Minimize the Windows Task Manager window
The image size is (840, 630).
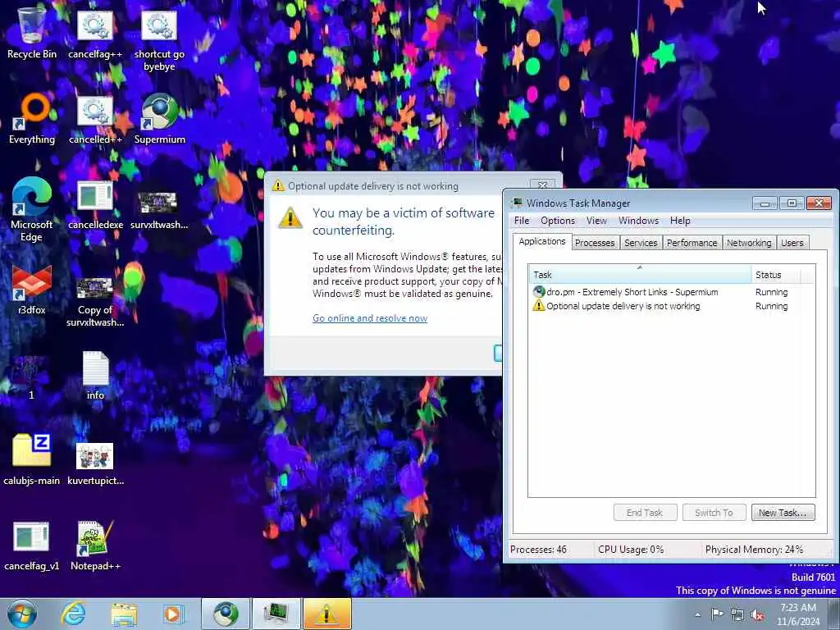pyautogui.click(x=765, y=203)
